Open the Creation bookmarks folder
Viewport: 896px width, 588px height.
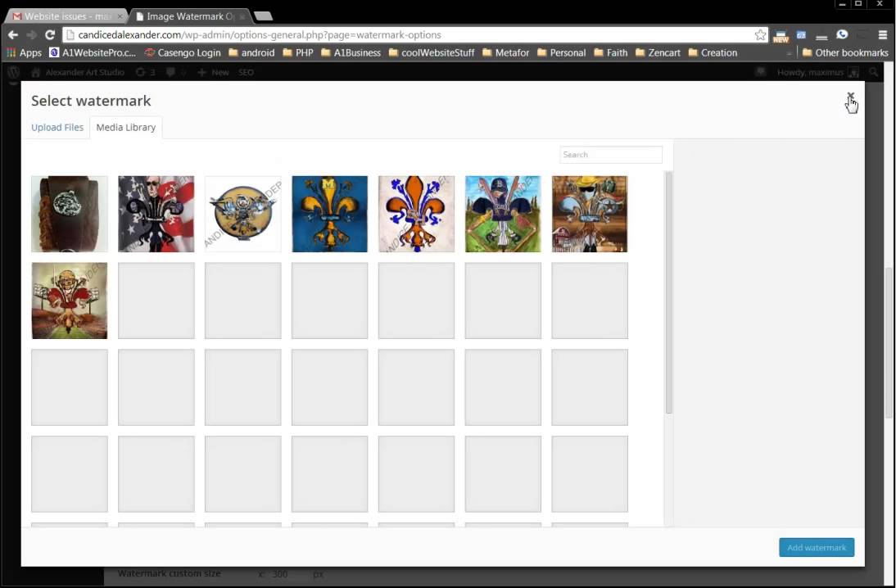tap(713, 52)
